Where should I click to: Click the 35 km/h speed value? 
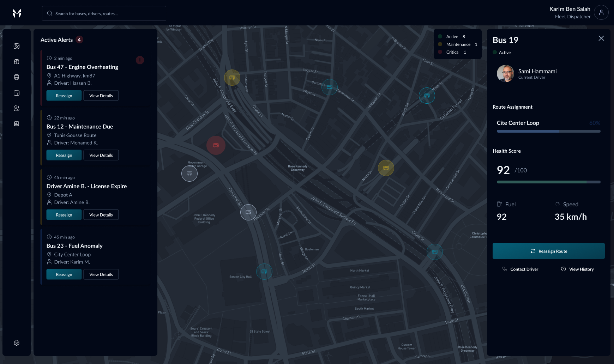(x=571, y=217)
